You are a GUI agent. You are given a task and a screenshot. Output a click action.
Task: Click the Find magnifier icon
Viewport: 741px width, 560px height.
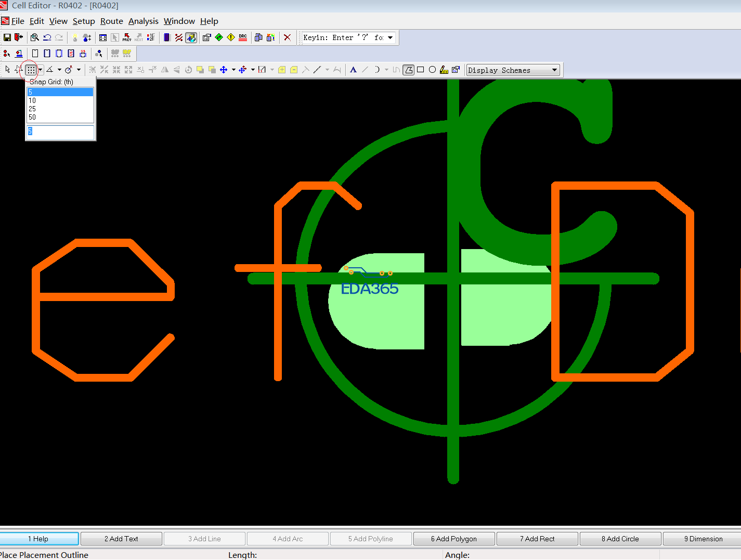(35, 37)
